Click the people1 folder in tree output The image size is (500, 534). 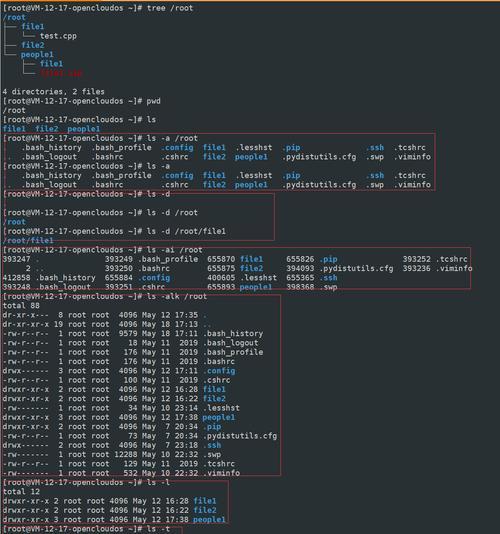(37, 54)
